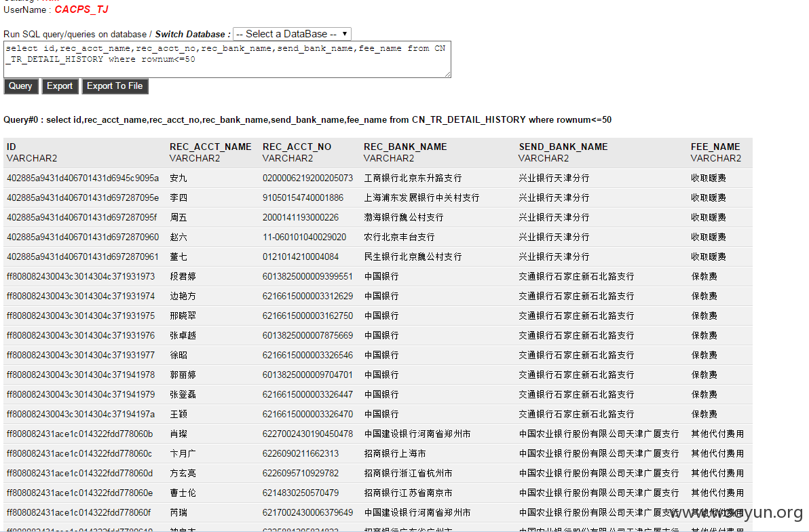
Task: Select account number 0200006219200205073
Action: pos(307,178)
